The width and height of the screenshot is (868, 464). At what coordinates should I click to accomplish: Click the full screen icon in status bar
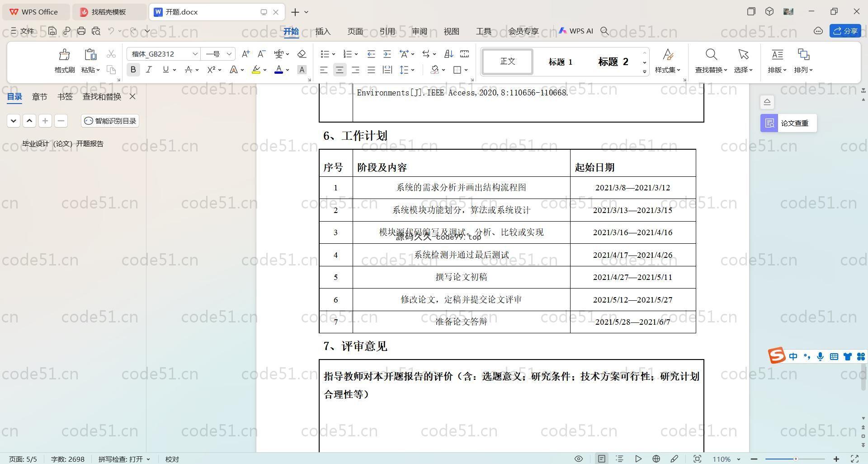[x=854, y=459]
